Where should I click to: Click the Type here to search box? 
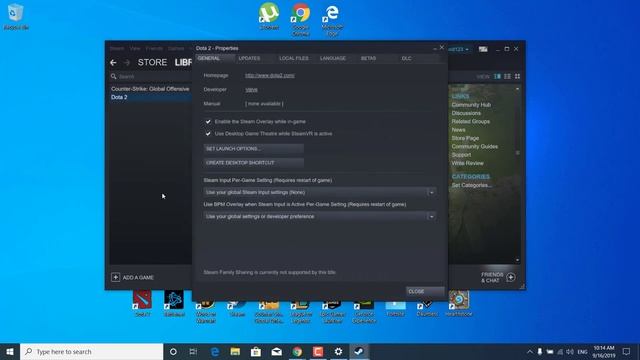coord(92,351)
